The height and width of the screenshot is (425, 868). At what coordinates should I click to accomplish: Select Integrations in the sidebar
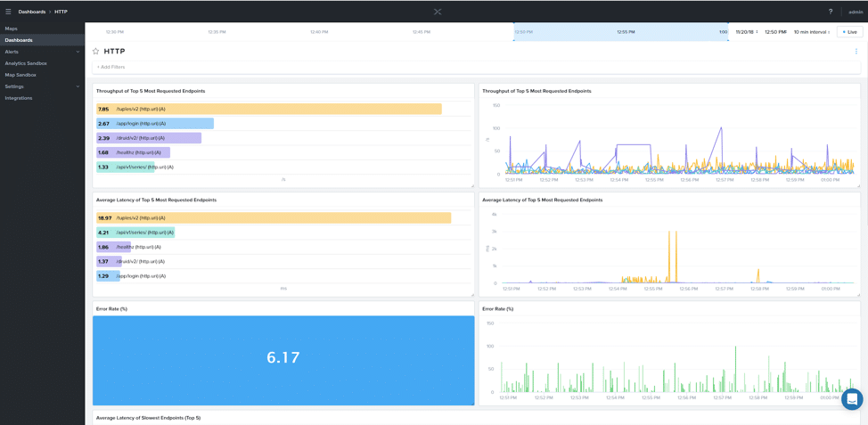point(19,98)
